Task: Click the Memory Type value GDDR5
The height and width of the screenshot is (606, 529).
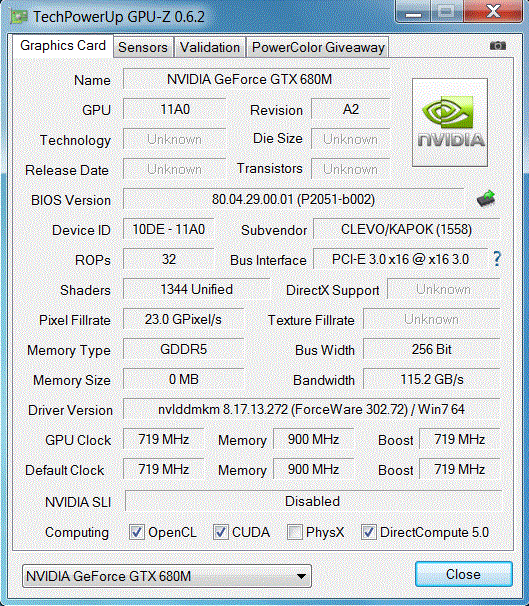Action: tap(183, 349)
